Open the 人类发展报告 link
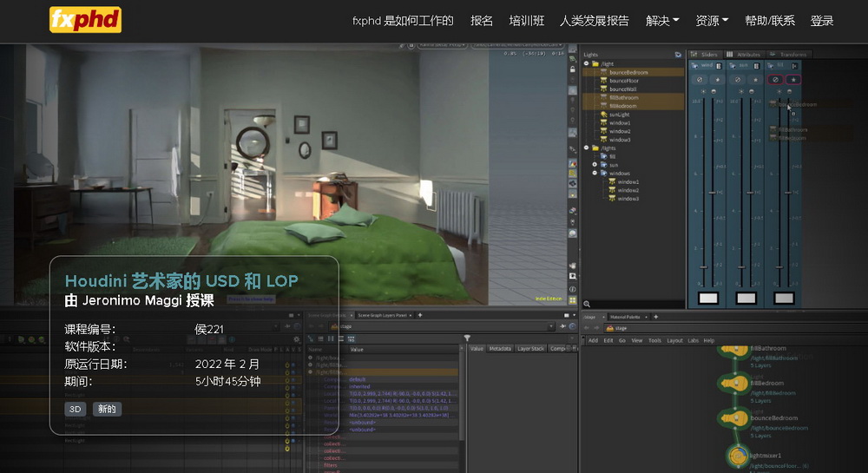Image resolution: width=868 pixels, height=473 pixels. (594, 21)
